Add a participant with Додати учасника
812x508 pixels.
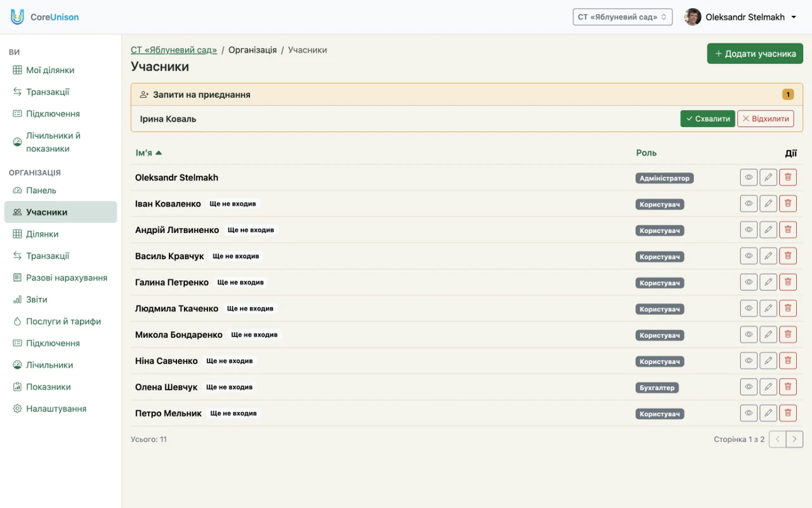755,54
